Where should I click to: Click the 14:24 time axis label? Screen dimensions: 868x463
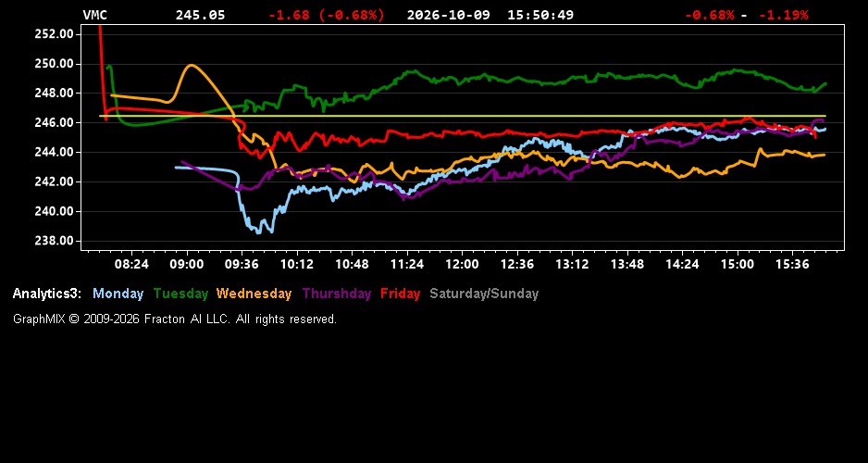pos(682,264)
